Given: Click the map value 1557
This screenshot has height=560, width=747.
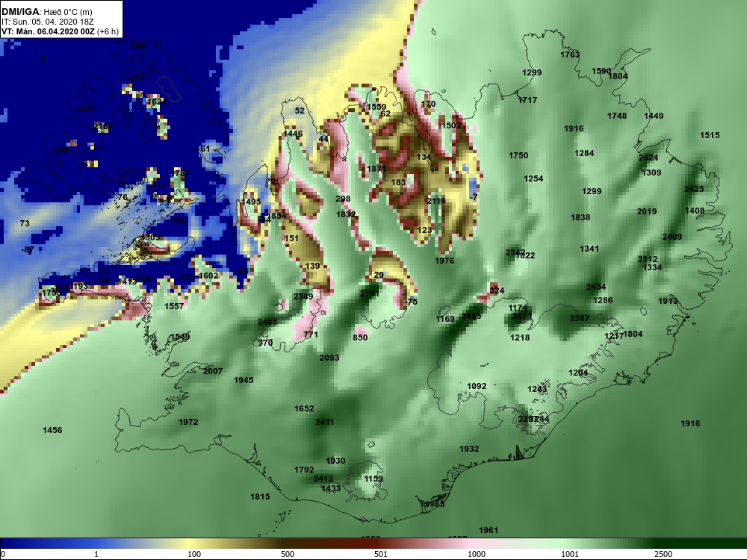Looking at the screenshot, I should 174,306.
